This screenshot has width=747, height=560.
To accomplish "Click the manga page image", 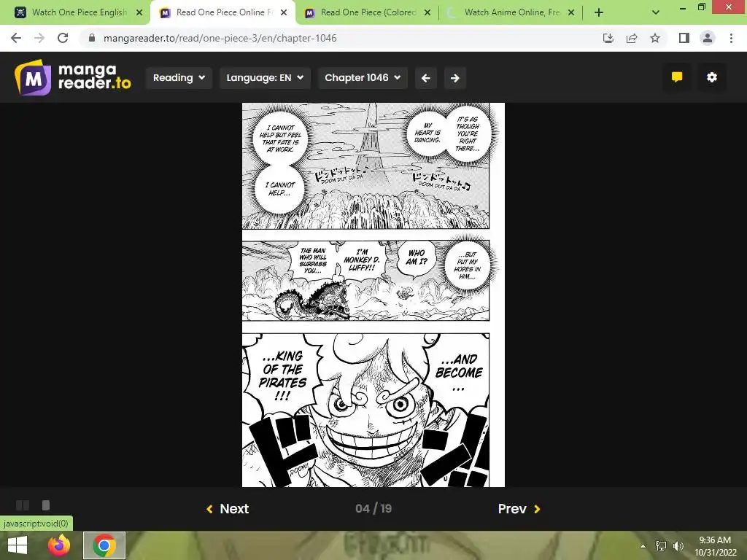I will point(373,295).
